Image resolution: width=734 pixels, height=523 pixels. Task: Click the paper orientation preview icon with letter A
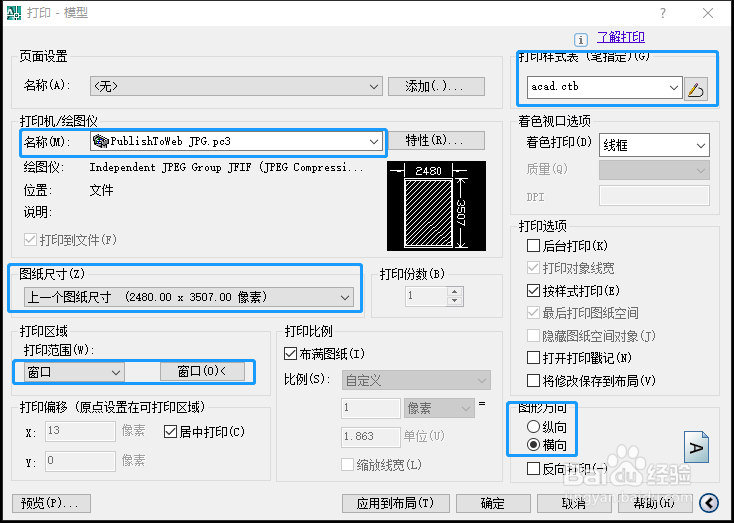click(697, 448)
